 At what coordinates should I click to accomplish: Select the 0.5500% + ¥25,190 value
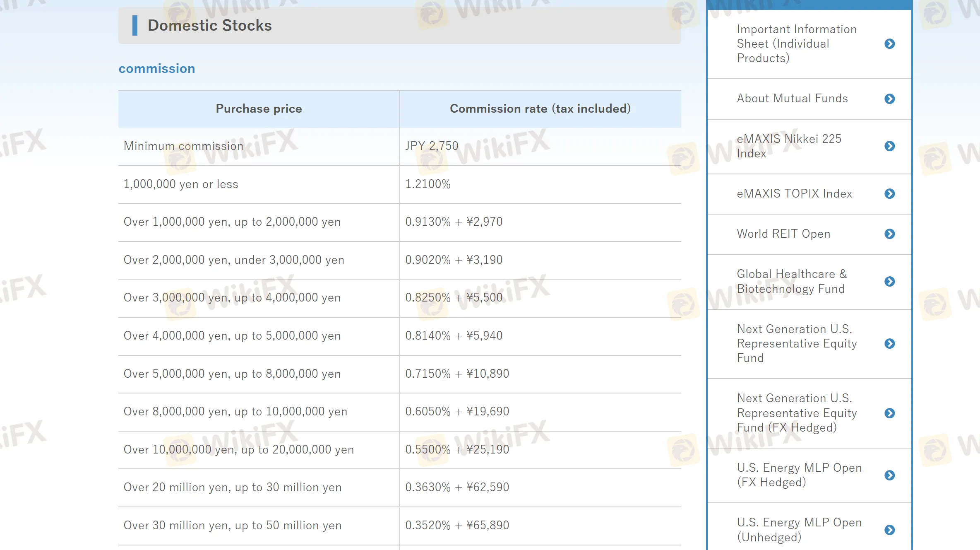[457, 450]
